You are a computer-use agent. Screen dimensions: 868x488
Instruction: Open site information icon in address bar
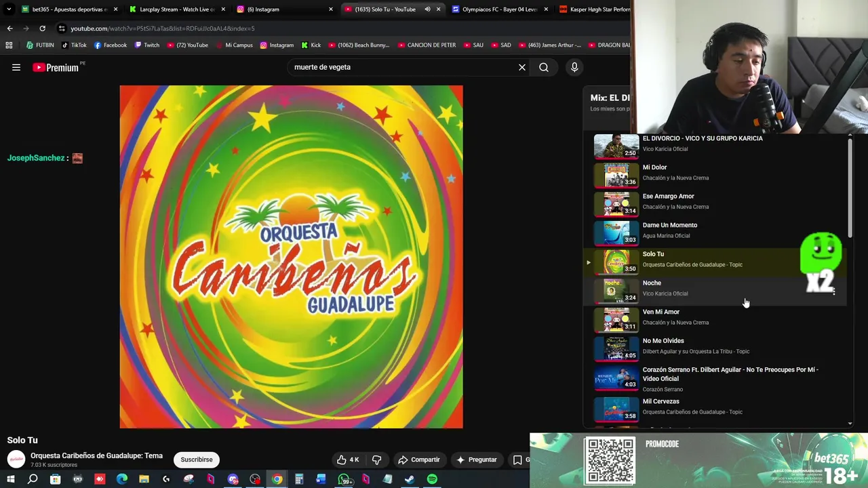62,28
